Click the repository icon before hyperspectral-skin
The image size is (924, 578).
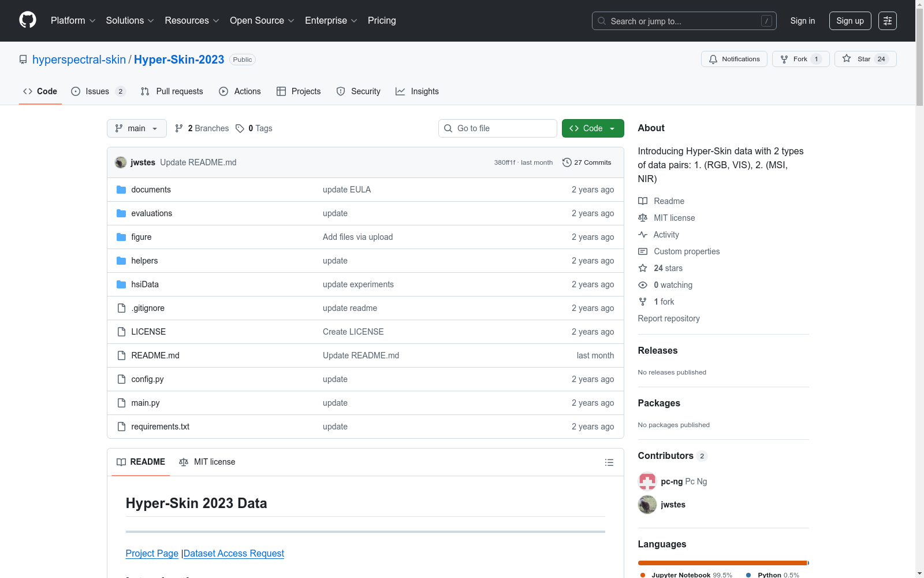click(23, 60)
